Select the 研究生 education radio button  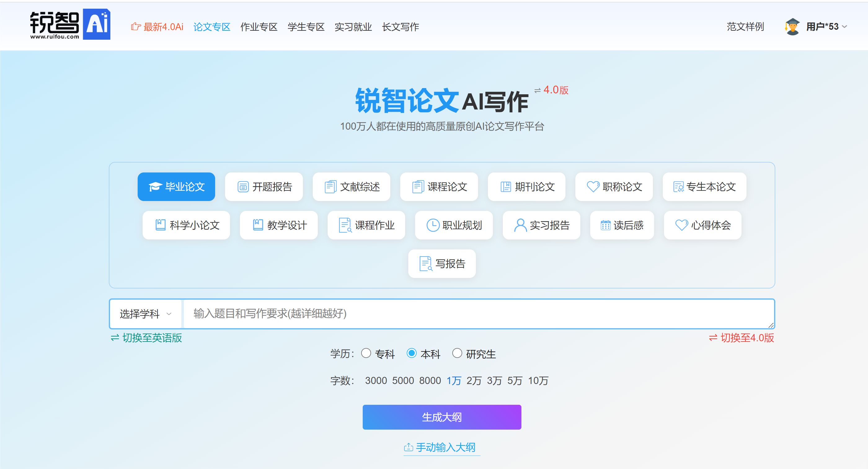(457, 353)
